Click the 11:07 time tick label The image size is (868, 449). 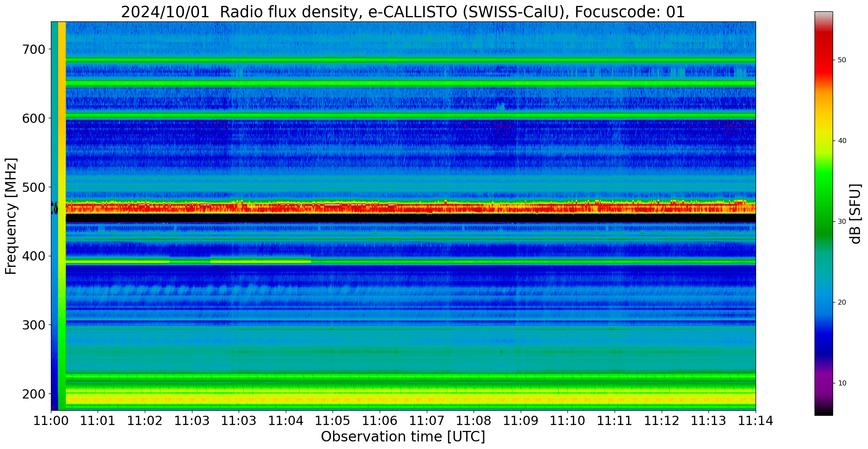pyautogui.click(x=427, y=421)
